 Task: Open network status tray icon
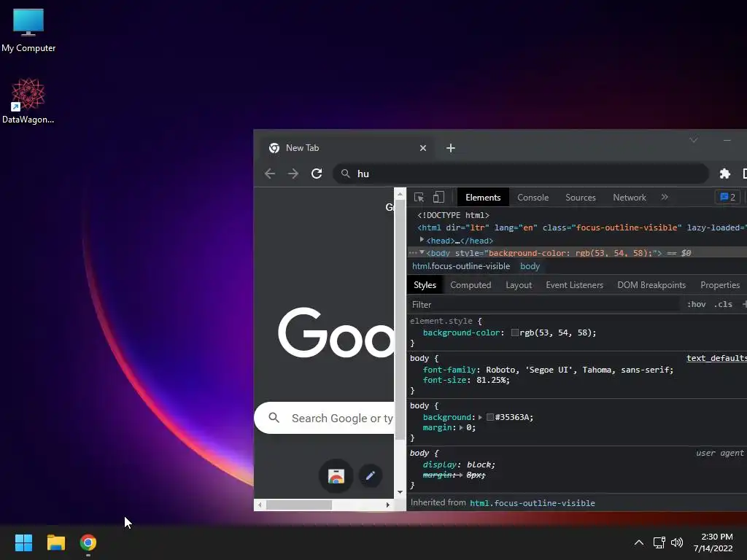[659, 542]
